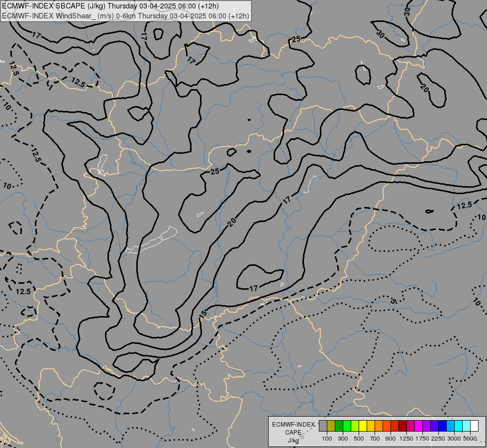Click the gray swatch in CAPE legend
Image resolution: width=487 pixels, height=448 pixels.
[323, 426]
